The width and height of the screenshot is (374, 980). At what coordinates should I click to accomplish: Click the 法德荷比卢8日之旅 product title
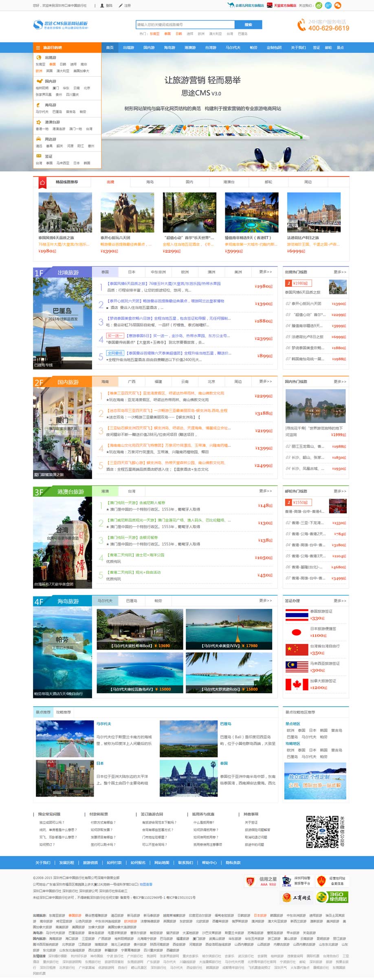pos(303,238)
